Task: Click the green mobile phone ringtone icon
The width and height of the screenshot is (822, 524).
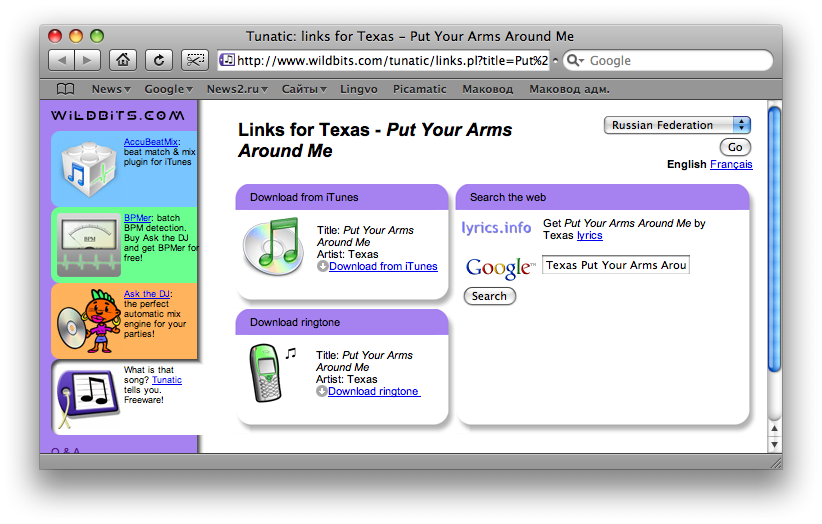Action: pos(268,373)
